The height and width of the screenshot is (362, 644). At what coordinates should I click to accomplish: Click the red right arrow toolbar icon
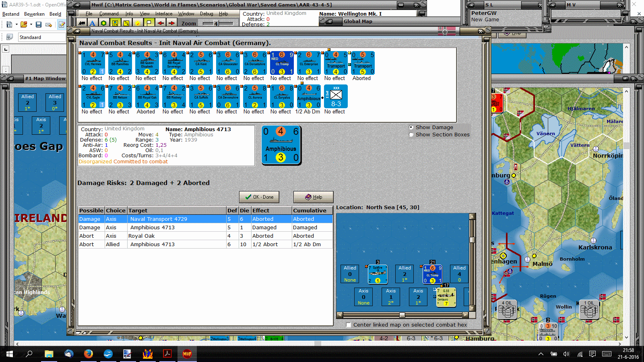[x=172, y=23]
